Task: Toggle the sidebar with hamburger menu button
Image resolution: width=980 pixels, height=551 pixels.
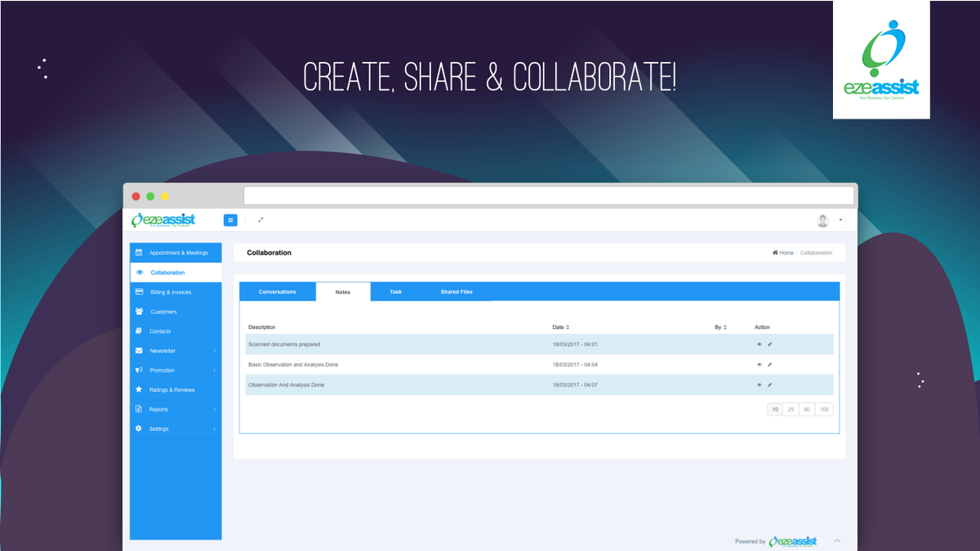Action: [x=230, y=220]
